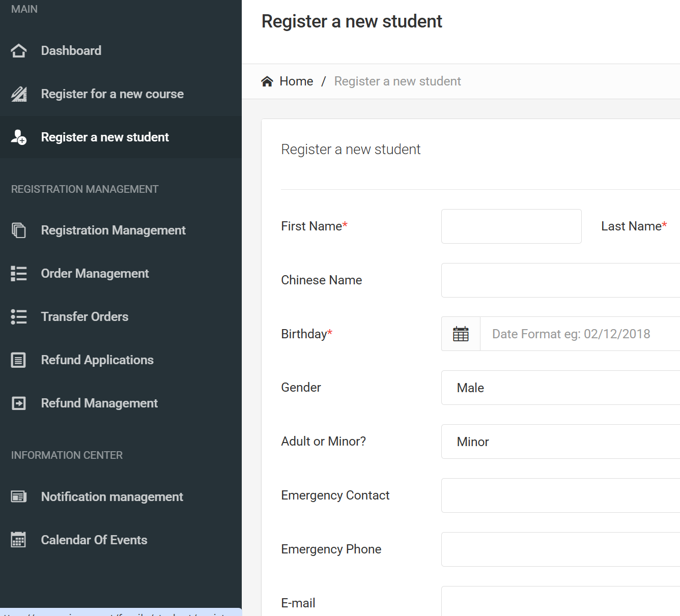The width and height of the screenshot is (680, 616).
Task: Click the Registration Management copy icon
Action: pos(19,230)
